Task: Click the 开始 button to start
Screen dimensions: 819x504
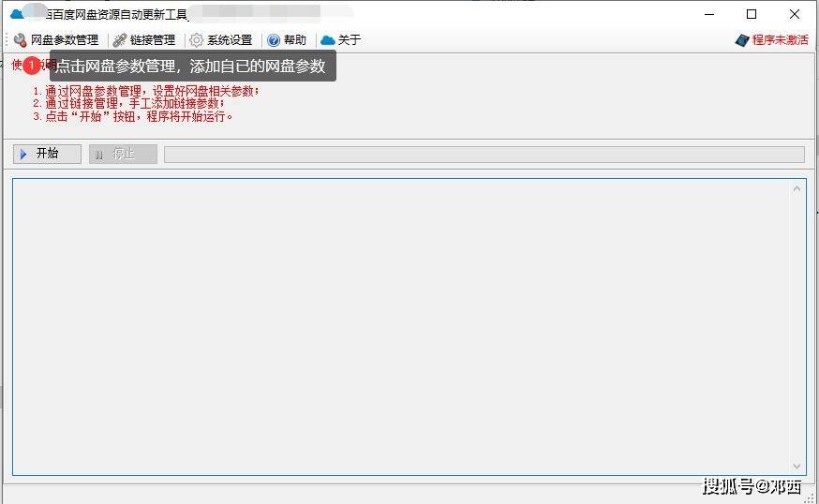Action: tap(47, 154)
